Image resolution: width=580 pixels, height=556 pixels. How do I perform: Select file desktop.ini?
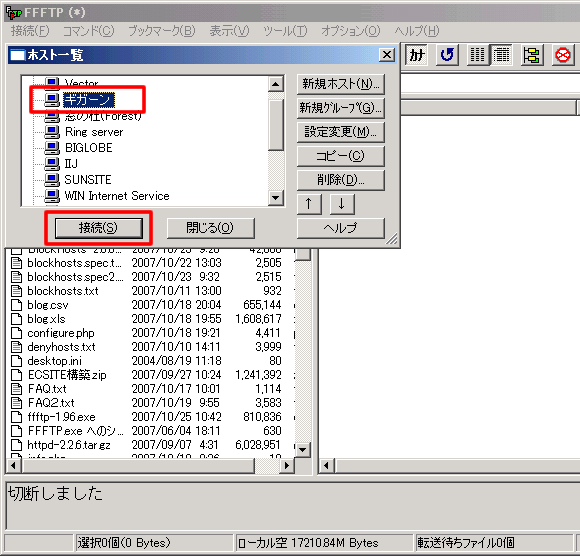(x=54, y=361)
